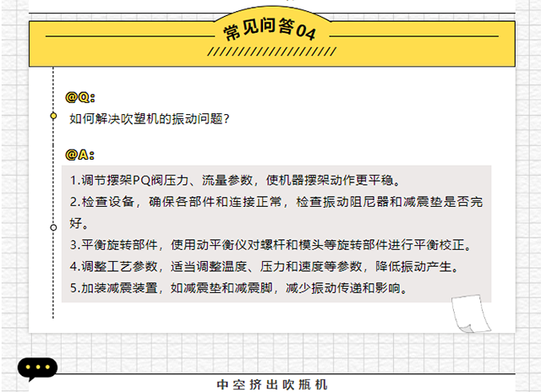This screenshot has height=392, width=541.
Task: Click the horizontal line left of the title
Action: pyautogui.click(x=127, y=36)
